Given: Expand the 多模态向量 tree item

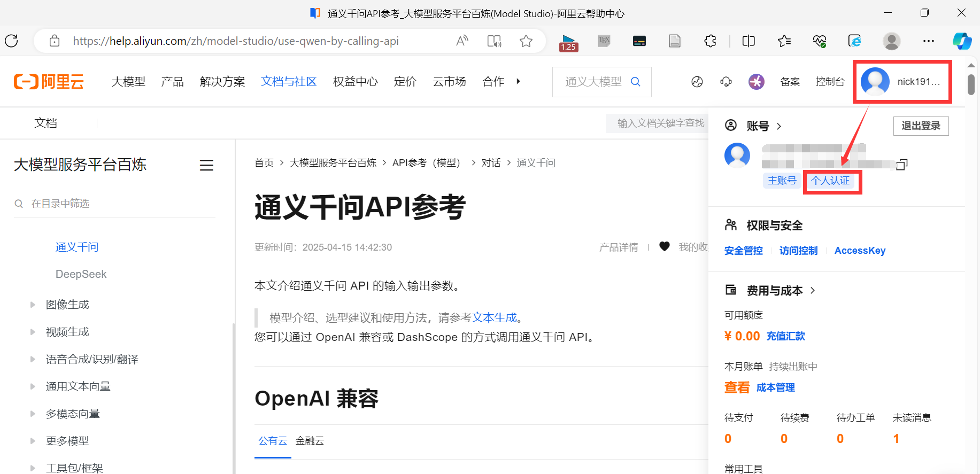Looking at the screenshot, I should pos(33,414).
